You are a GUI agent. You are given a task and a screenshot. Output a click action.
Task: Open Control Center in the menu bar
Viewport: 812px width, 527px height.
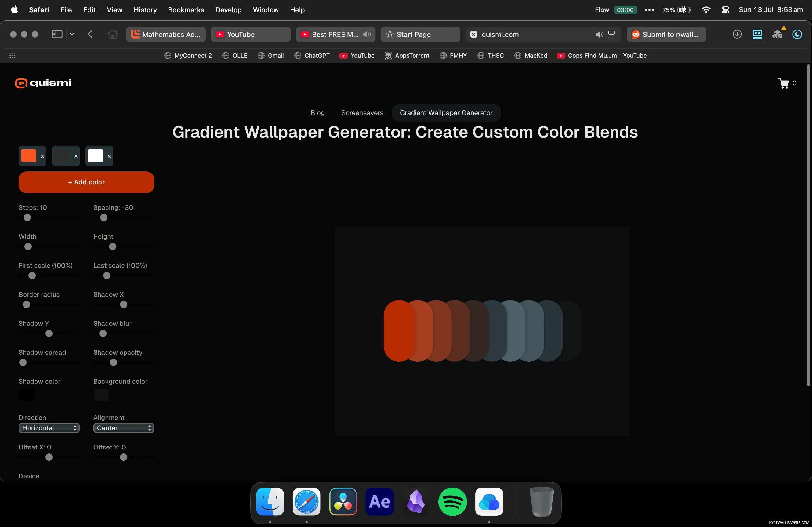click(x=725, y=10)
